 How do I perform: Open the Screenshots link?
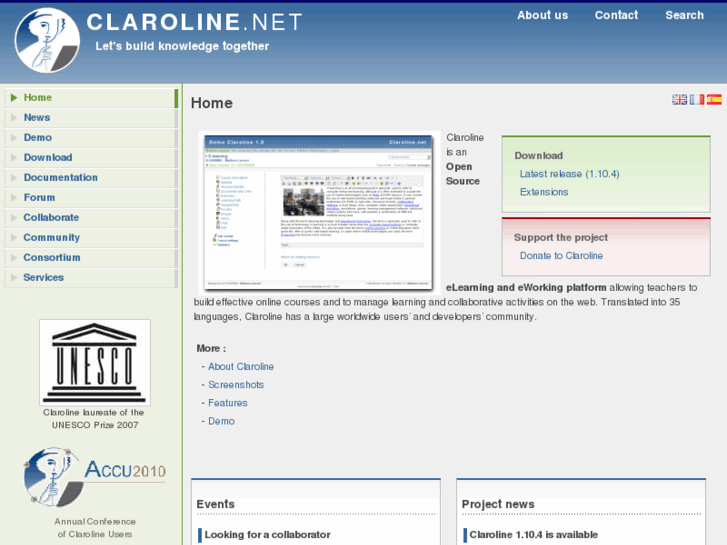coord(236,385)
